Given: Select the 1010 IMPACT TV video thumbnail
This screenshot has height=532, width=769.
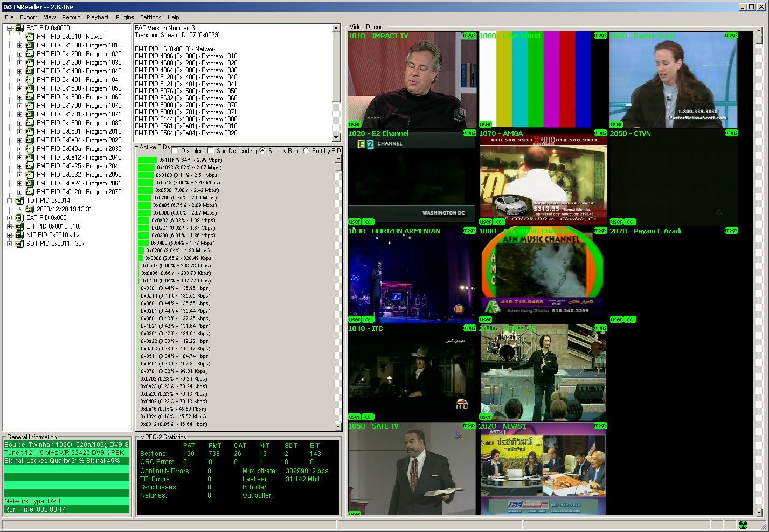Looking at the screenshot, I should click(412, 80).
